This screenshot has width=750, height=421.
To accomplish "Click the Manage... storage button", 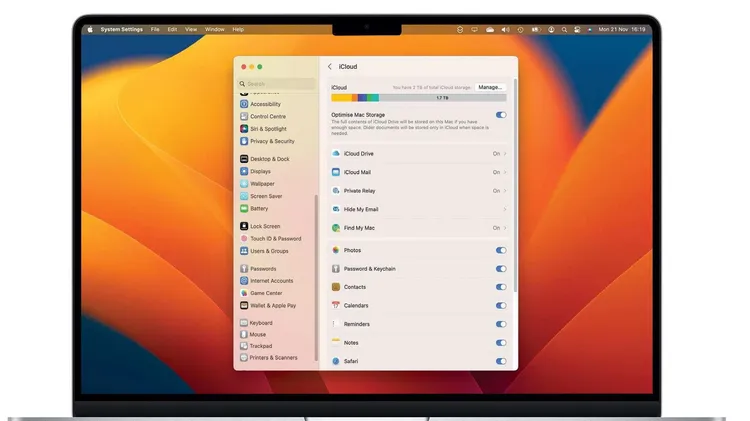I will point(490,87).
